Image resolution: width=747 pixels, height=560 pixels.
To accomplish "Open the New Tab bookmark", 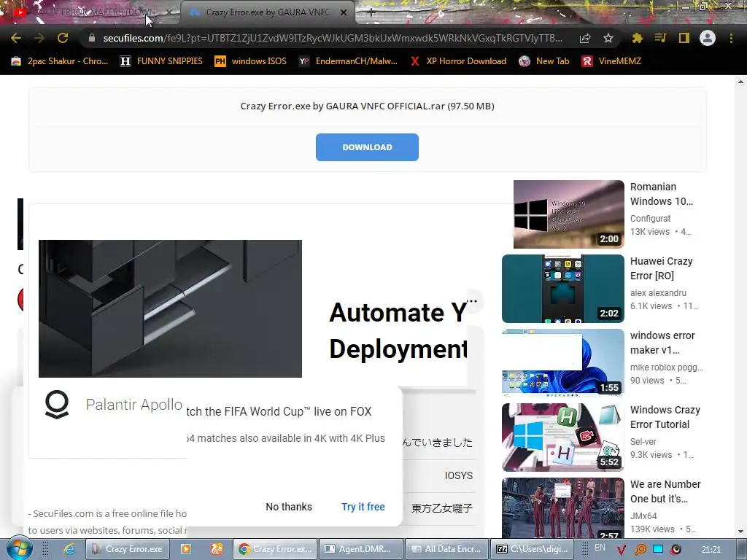I will 544,61.
